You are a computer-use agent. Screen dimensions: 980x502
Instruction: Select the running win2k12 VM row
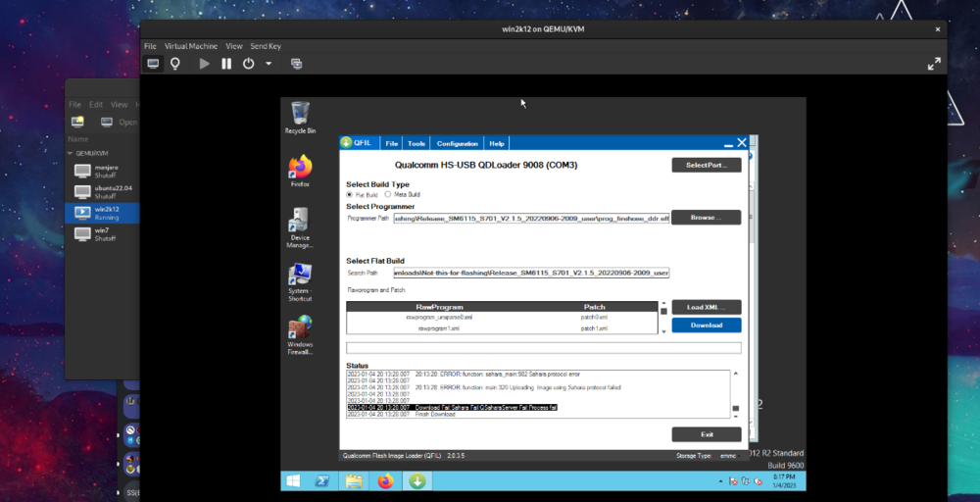(103, 213)
